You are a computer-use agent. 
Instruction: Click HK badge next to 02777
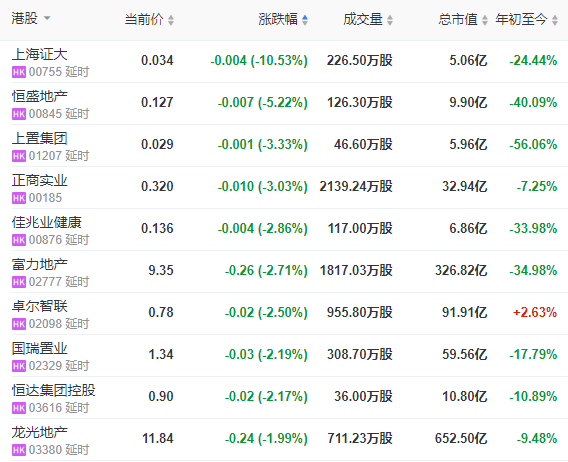click(x=19, y=282)
